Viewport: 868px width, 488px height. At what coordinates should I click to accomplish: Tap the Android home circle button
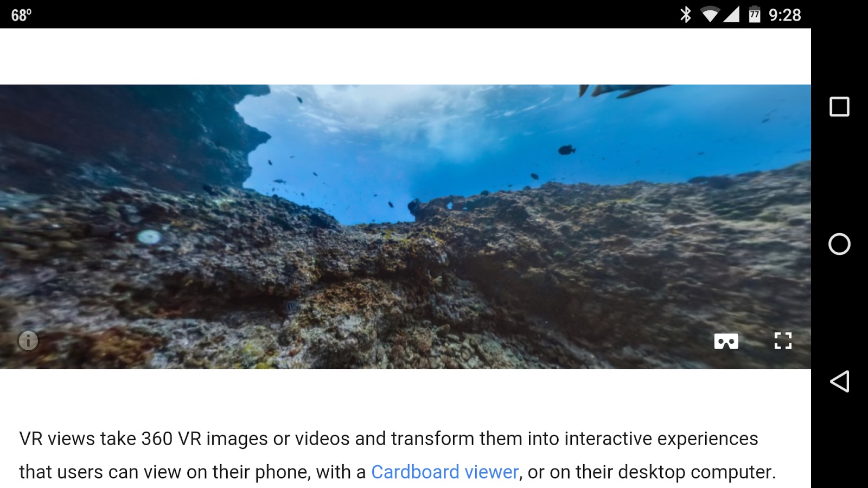tap(839, 244)
